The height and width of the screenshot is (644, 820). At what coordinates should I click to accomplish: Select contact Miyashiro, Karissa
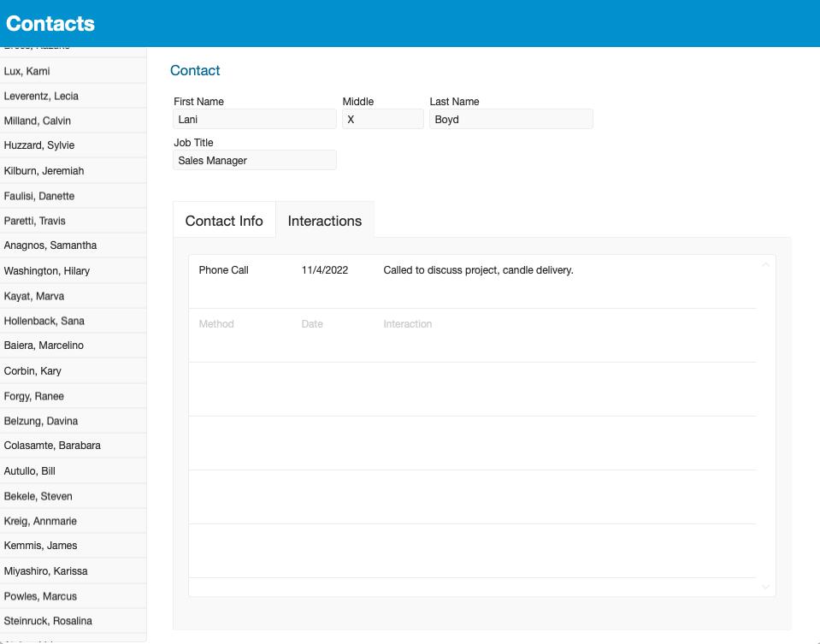(73, 570)
